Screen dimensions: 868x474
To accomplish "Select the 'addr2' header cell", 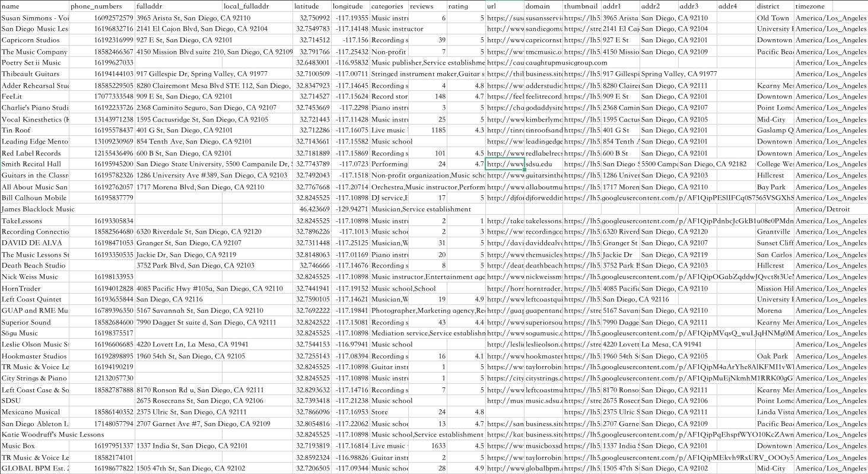I will coord(659,6).
